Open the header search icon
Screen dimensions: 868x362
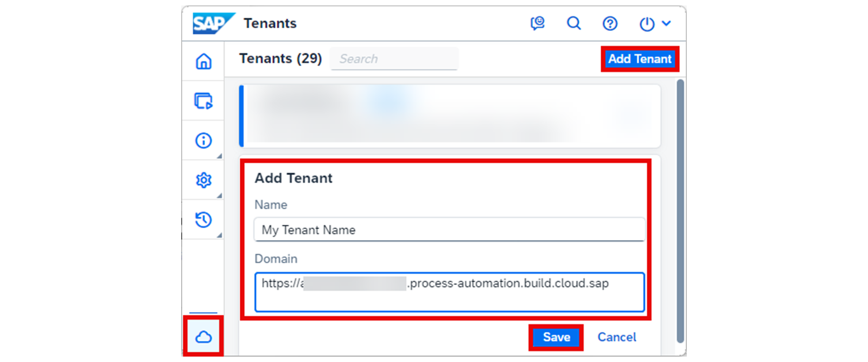click(x=573, y=23)
